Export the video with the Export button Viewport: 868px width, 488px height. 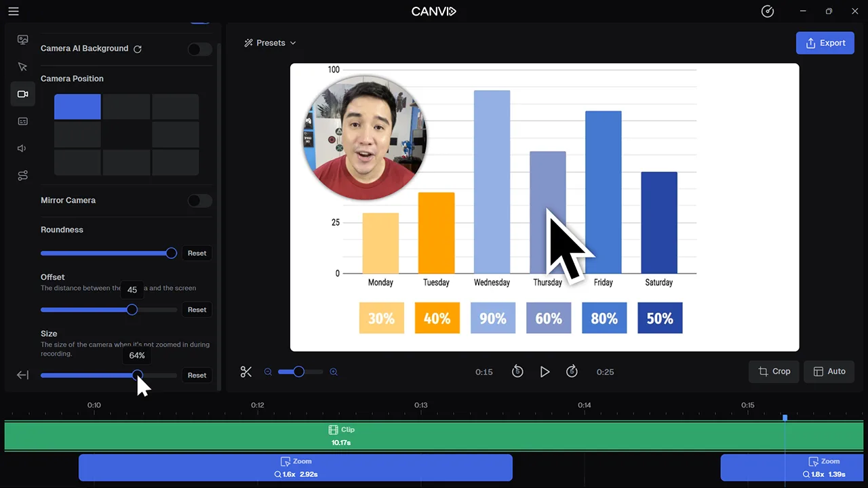click(x=825, y=43)
